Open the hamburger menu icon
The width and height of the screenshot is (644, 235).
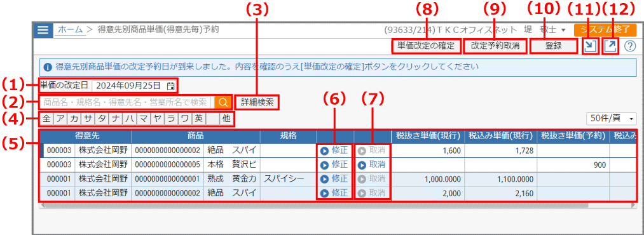point(43,30)
